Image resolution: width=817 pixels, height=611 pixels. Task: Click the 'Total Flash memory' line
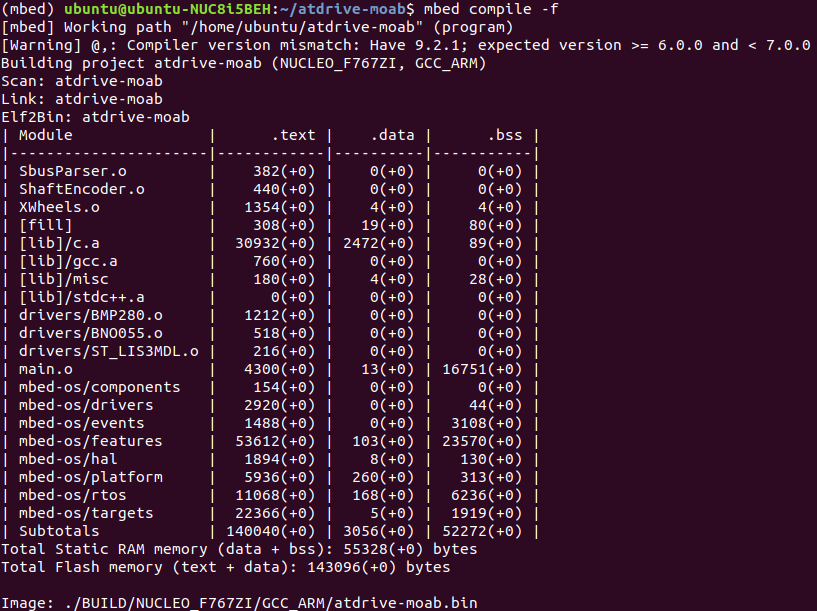pyautogui.click(x=226, y=567)
